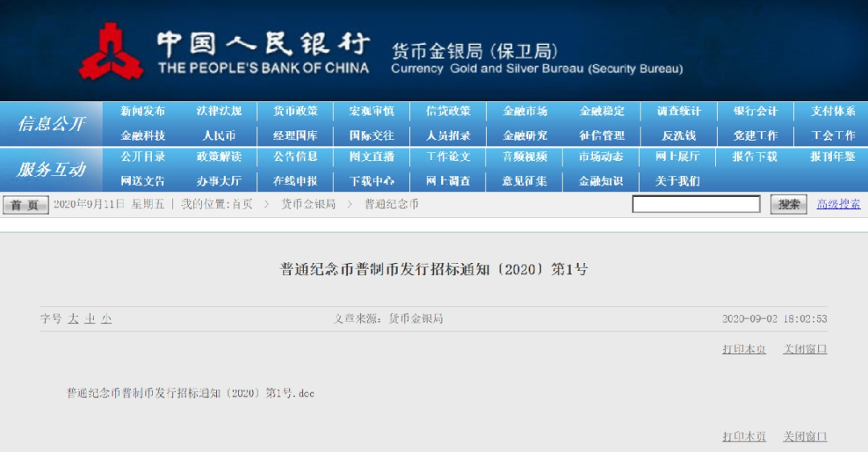The image size is (868, 452).
Task: Go to 下载中心
Action: 372,181
